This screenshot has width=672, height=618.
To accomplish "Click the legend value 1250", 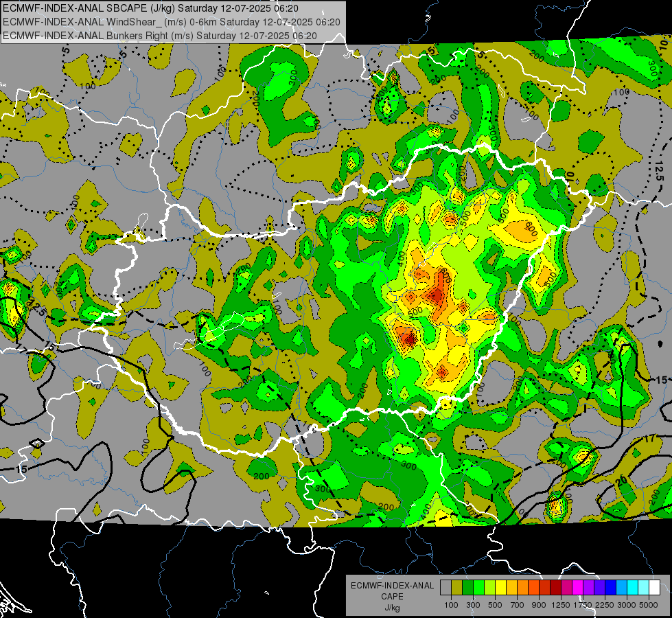I will pyautogui.click(x=561, y=605).
